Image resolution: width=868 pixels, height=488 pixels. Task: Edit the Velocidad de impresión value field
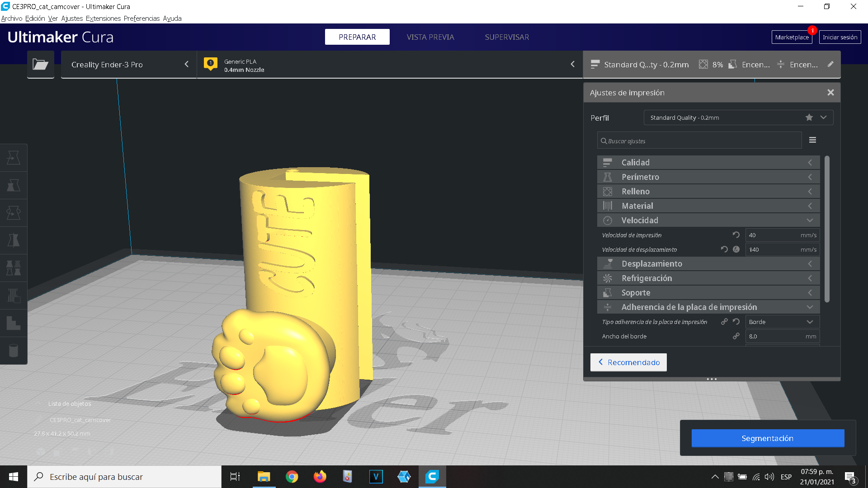782,235
